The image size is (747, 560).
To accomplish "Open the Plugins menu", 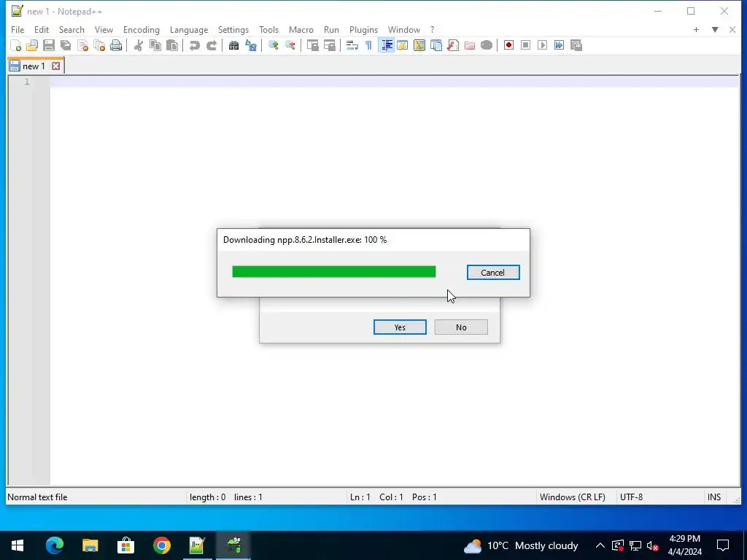I will 363,29.
